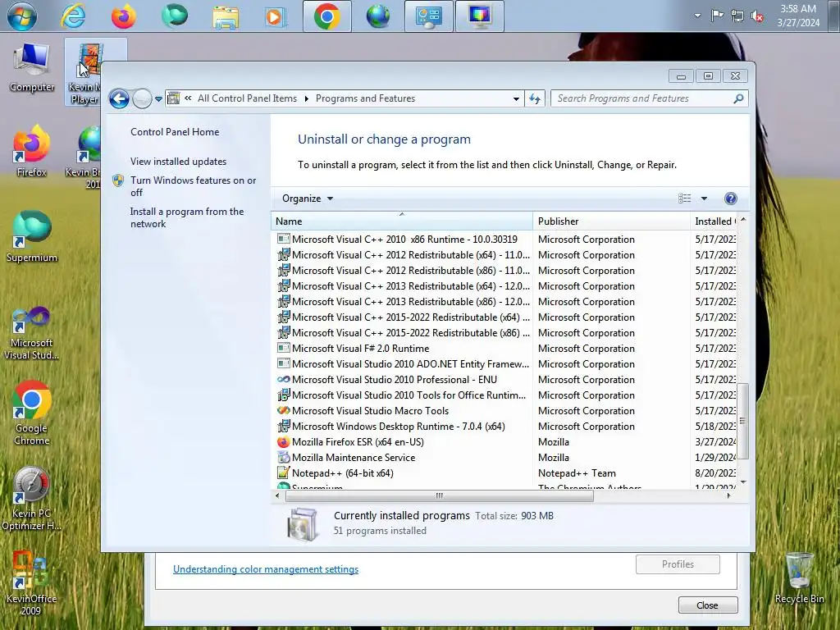This screenshot has height=630, width=840.
Task: Switch to the Control Panel taskbar button
Action: tap(428, 16)
